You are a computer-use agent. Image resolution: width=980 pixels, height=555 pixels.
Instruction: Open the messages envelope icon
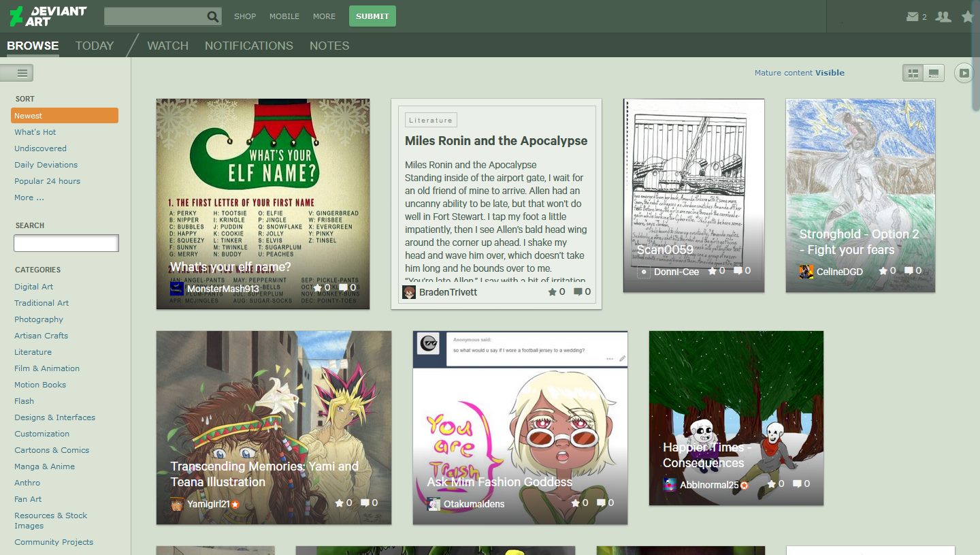click(x=913, y=16)
